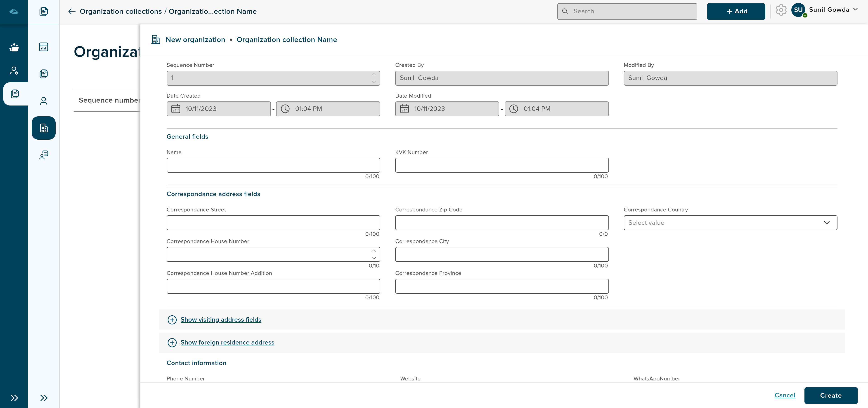Expand the secondary sidebar with double chevron
This screenshot has height=408, width=868.
(x=43, y=398)
